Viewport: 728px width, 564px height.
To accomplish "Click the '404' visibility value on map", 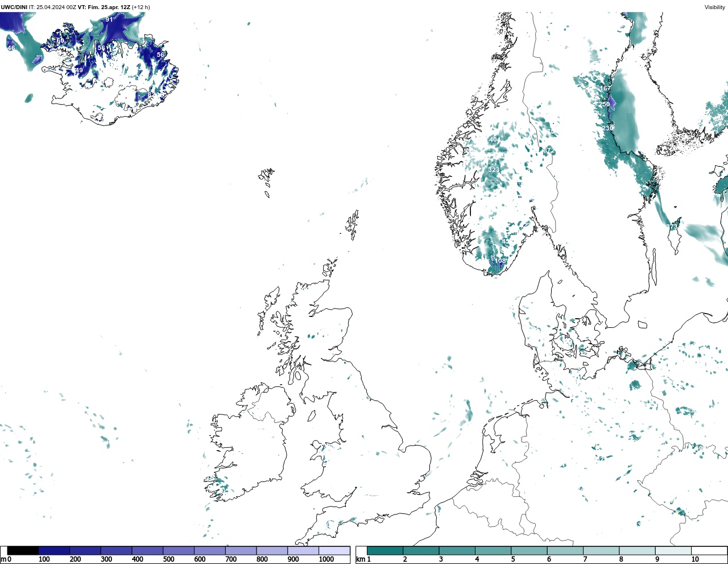I will [x=495, y=139].
